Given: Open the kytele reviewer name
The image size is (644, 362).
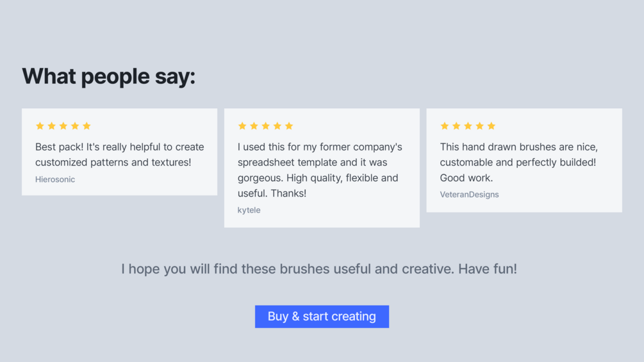Looking at the screenshot, I should pos(249,210).
